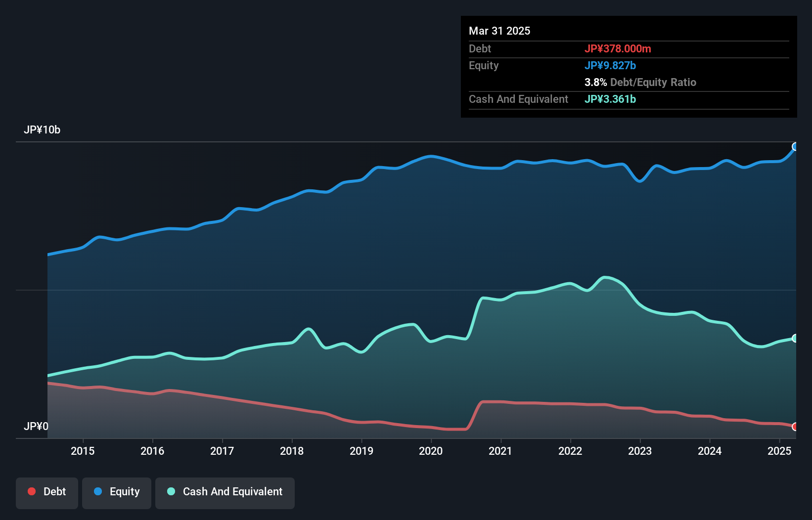Viewport: 812px width, 520px height.
Task: Expand the Debt row in the tooltip
Action: tap(480, 48)
